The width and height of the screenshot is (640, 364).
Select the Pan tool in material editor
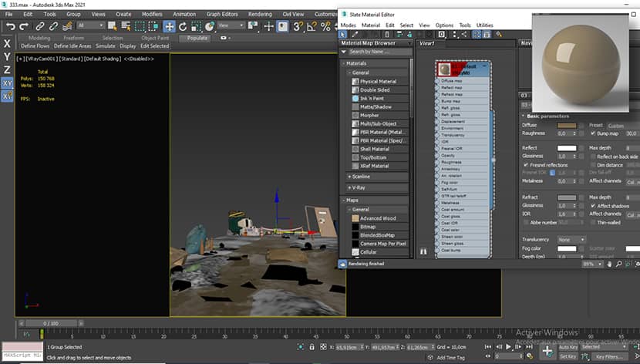(x=609, y=265)
